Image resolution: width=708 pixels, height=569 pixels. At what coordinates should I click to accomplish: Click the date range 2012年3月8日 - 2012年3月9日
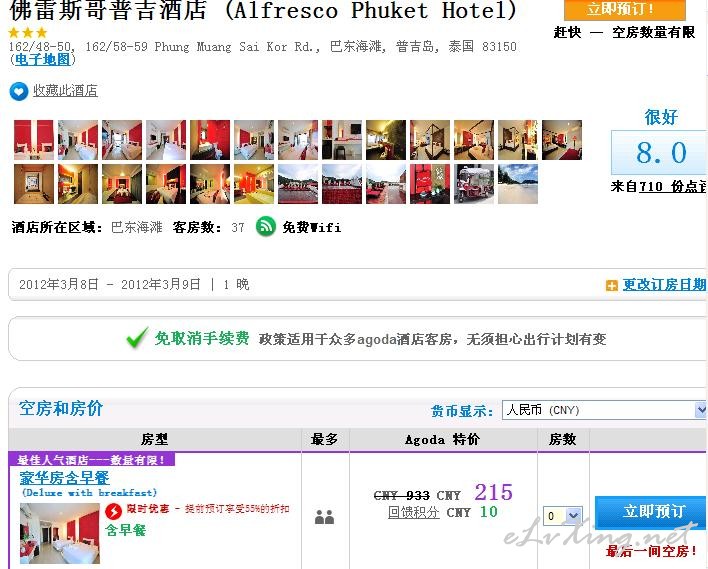pos(110,284)
